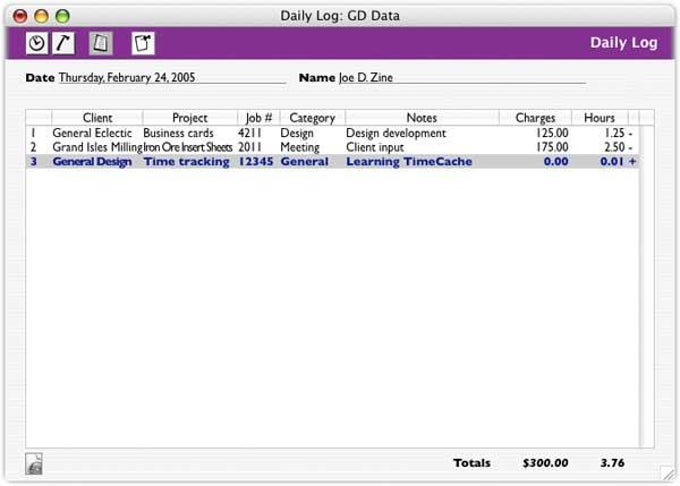This screenshot has height=486, width=680.
Task: Click the General category cell in row 3
Action: (304, 162)
